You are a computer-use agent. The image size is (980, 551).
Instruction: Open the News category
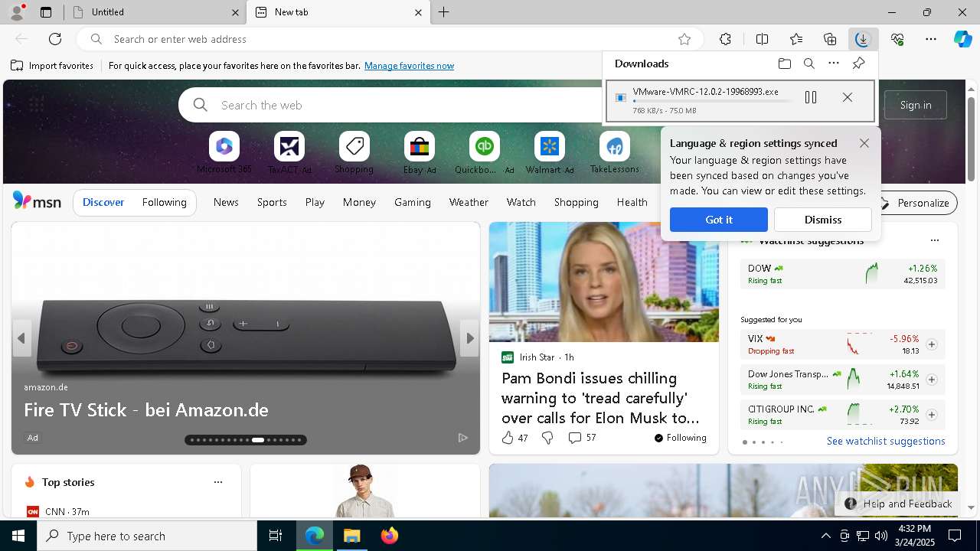tap(226, 202)
